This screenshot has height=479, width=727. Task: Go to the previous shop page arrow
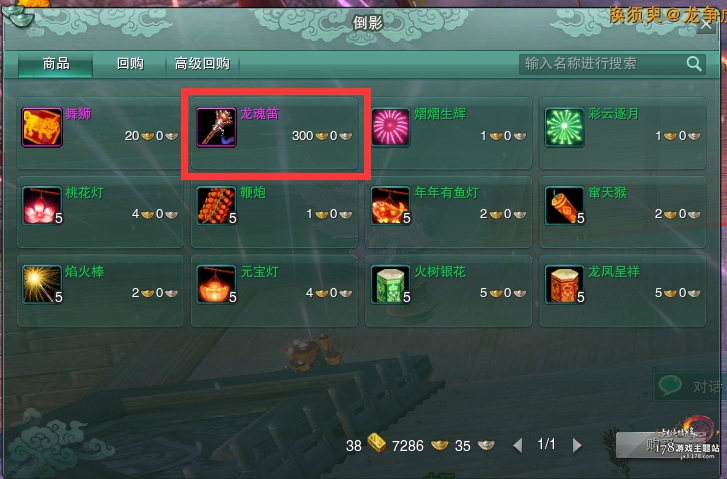coord(518,445)
